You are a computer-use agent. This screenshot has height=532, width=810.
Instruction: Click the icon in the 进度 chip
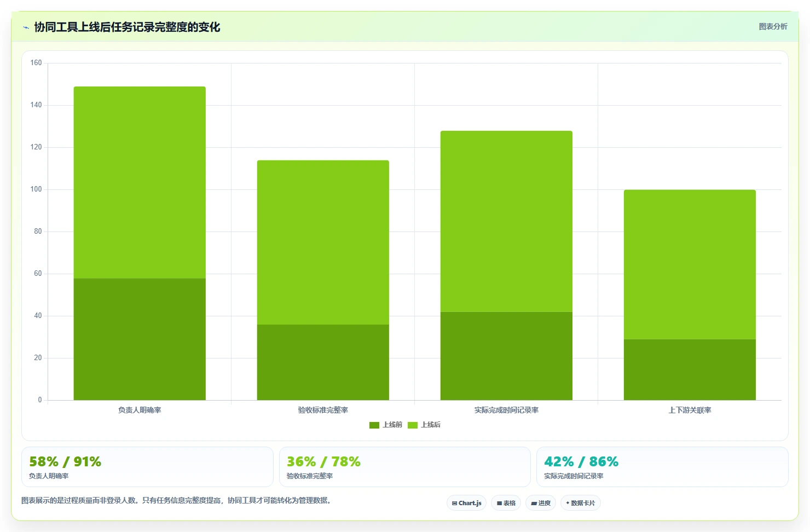534,503
